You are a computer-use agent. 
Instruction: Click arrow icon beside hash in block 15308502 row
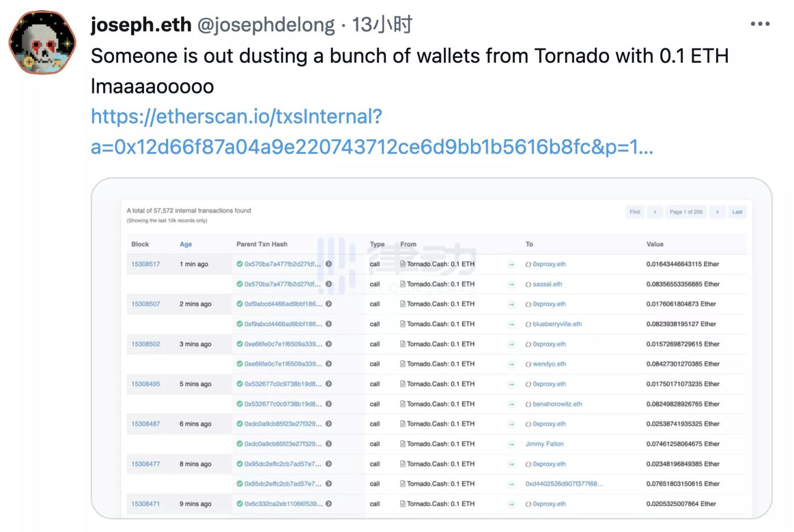point(328,344)
